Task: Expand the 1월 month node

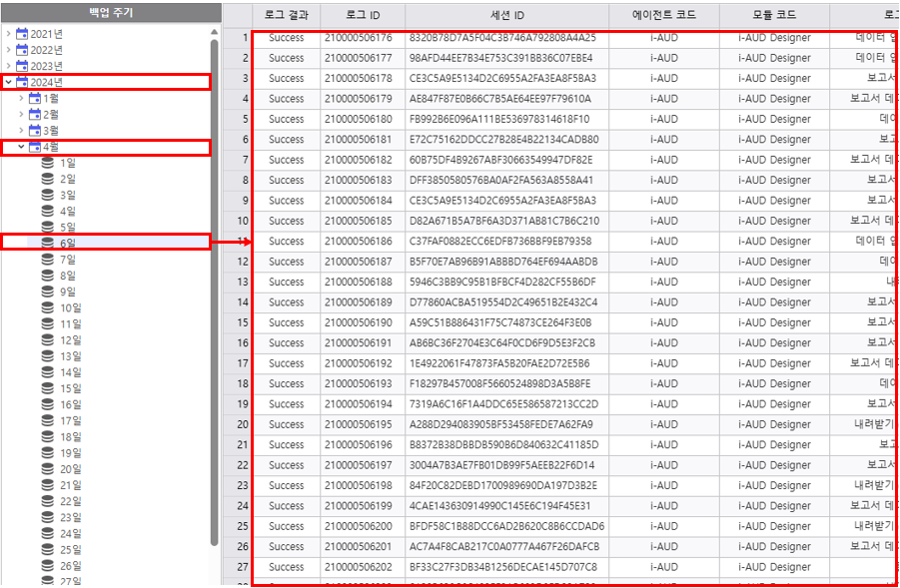Action: (22, 99)
